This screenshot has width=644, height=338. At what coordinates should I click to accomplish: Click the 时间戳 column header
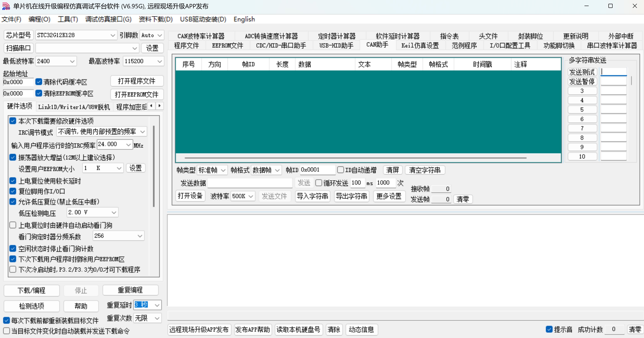tap(482, 64)
